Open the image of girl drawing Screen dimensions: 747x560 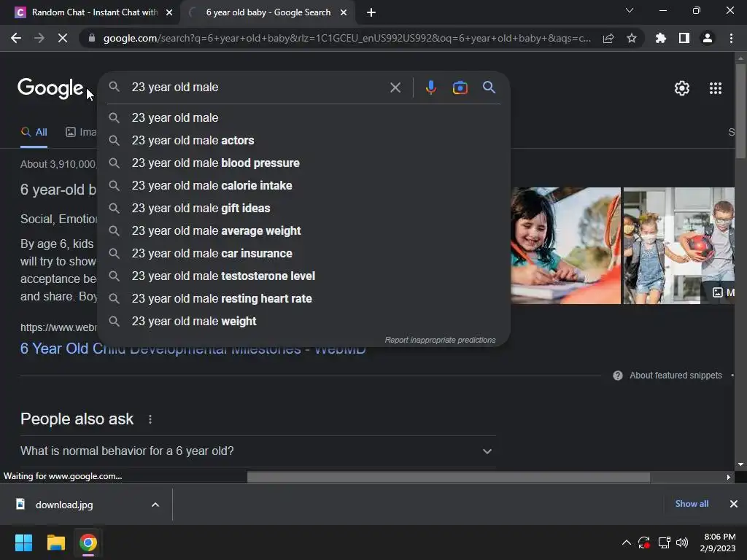565,246
